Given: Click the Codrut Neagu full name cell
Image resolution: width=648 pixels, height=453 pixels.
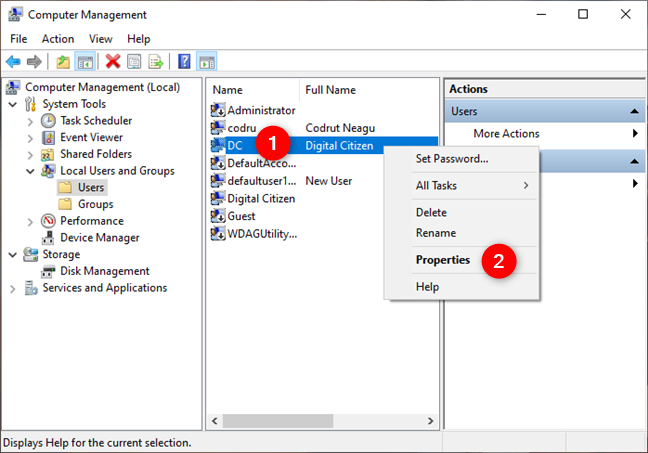Looking at the screenshot, I should click(x=340, y=128).
